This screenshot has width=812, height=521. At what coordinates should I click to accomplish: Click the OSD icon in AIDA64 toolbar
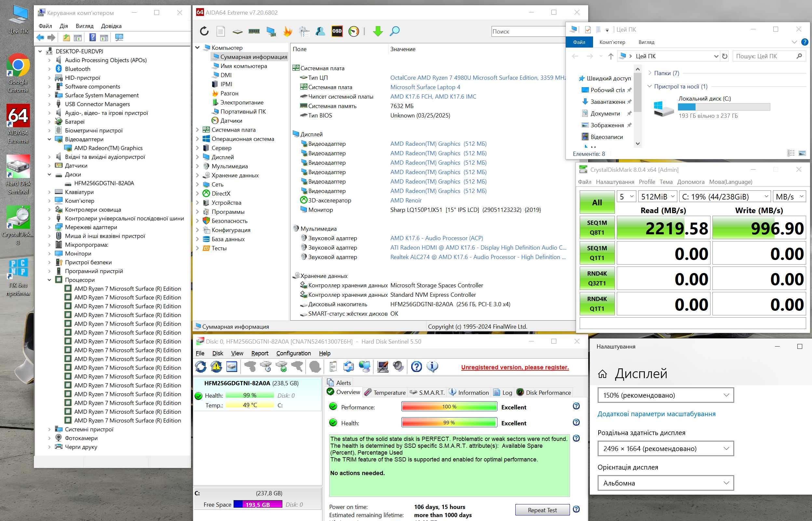point(337,31)
